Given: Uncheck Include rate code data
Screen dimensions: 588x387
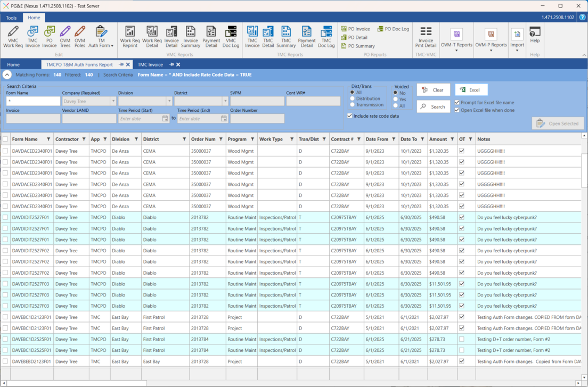Looking at the screenshot, I should [x=350, y=116].
